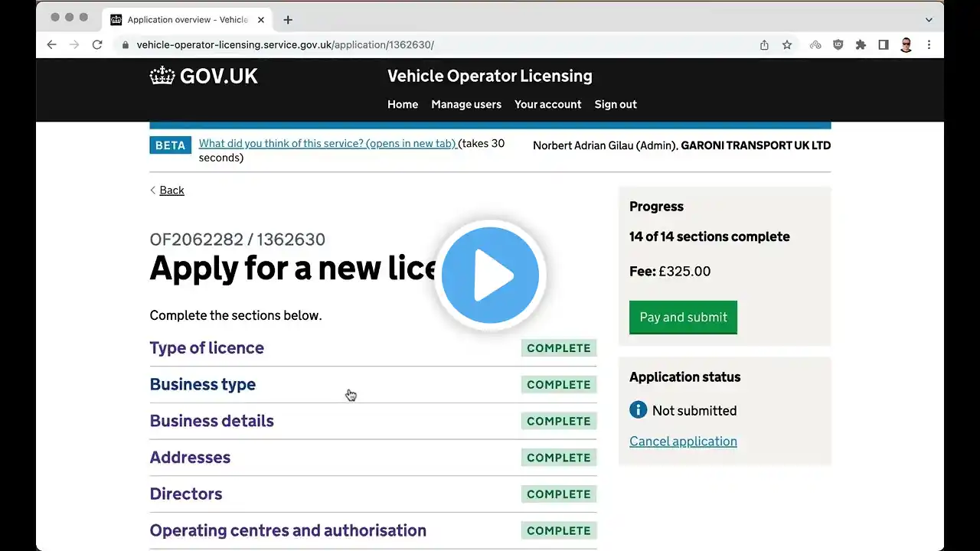980x551 pixels.
Task: Click the 14 of 14 sections complete text
Action: (x=710, y=236)
